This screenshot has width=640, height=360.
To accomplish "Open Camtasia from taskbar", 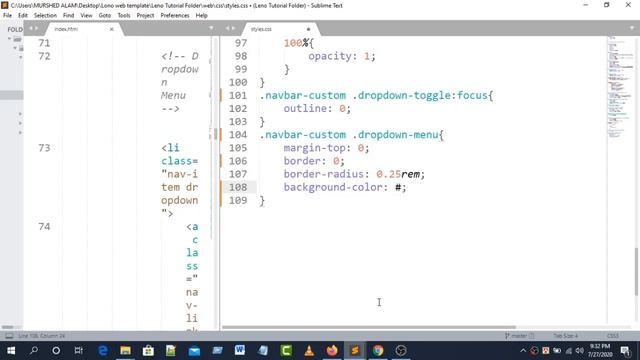I will pos(286,351).
